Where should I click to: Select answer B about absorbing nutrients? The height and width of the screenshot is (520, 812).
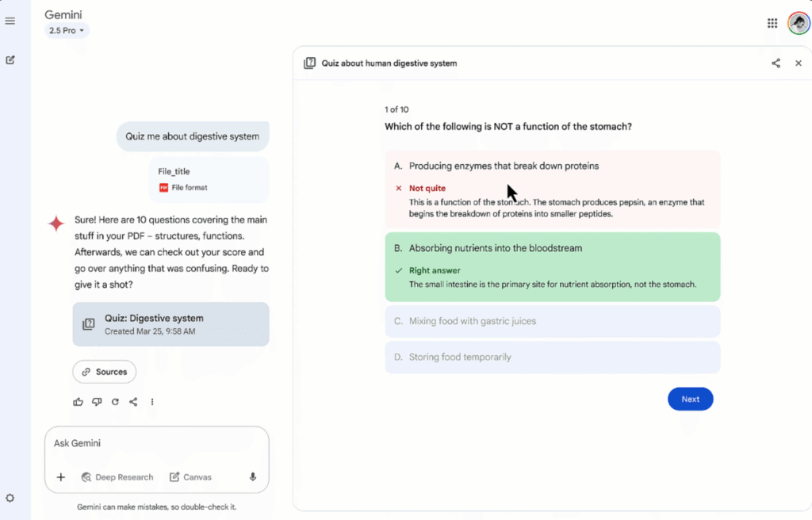coord(553,266)
